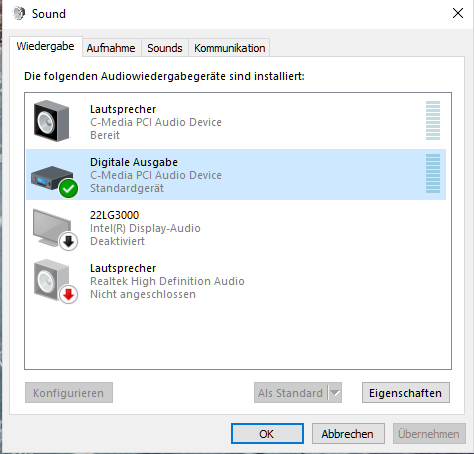The width and height of the screenshot is (474, 454).
Task: Click the C-Media Lautsprecher level meter
Action: click(x=433, y=121)
